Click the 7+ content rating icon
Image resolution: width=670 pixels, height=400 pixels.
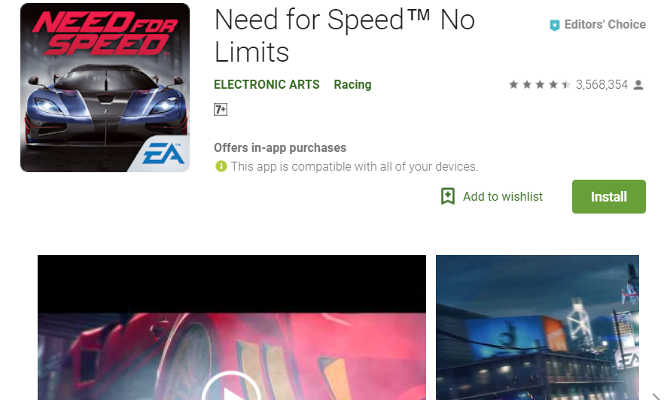tap(220, 110)
